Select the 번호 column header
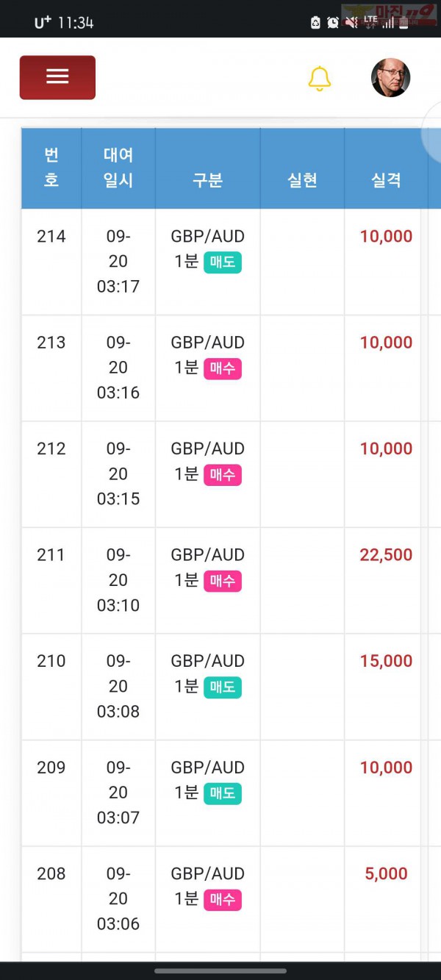Screen dimensions: 441x980 point(51,168)
